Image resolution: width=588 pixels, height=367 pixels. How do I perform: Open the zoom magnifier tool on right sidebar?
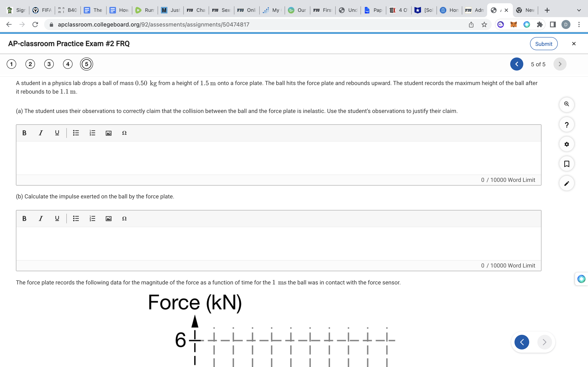pos(567,104)
